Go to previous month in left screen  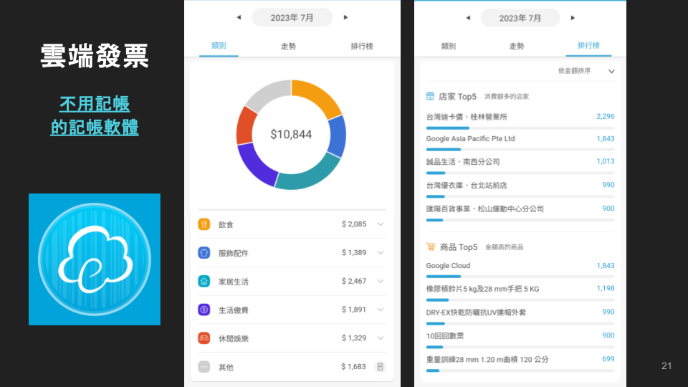(x=239, y=18)
